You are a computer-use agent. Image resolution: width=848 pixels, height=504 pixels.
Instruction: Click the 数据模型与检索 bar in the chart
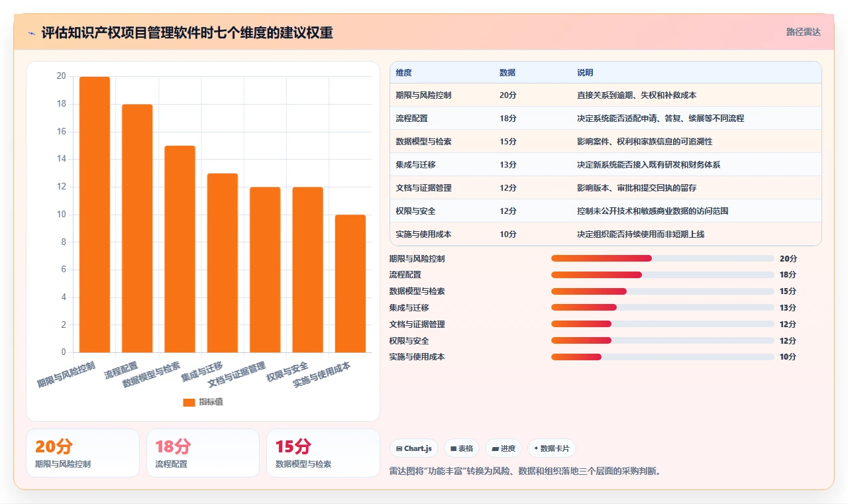[x=180, y=249]
